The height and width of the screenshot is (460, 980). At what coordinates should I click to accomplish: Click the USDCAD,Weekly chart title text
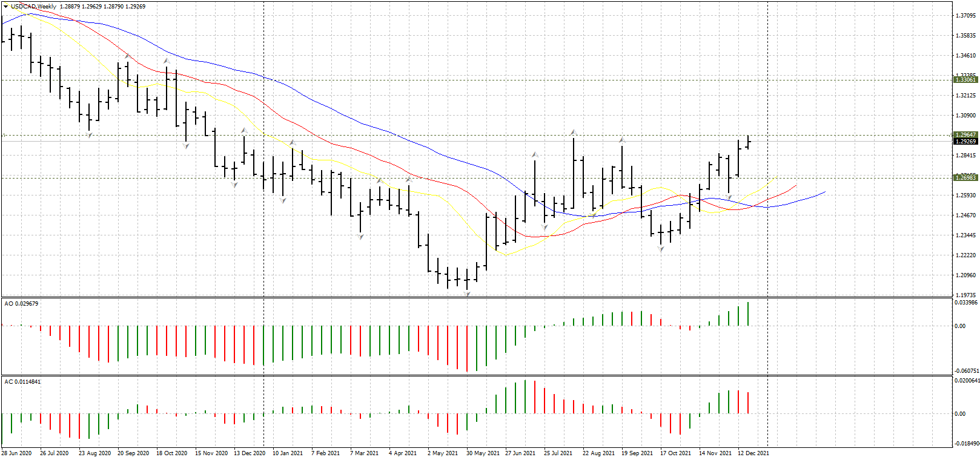33,7
